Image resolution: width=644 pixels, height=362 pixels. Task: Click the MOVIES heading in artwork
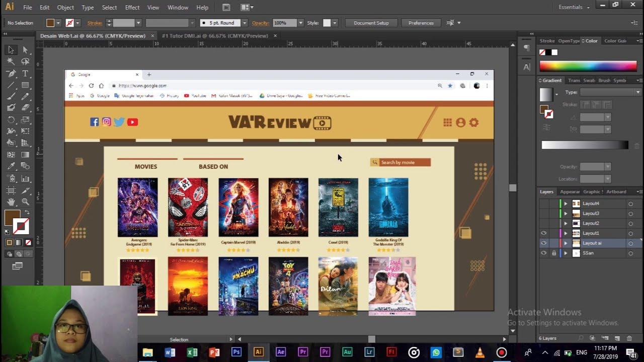146,166
